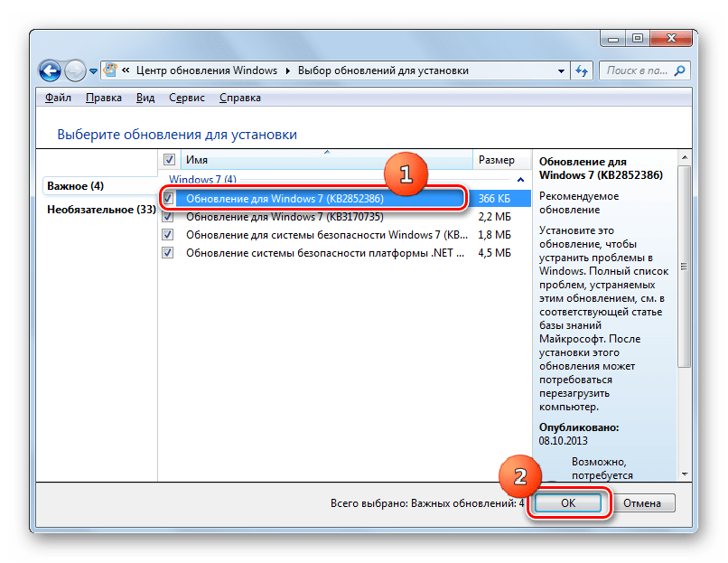
Task: Click 'Выбор обновлений для установки' breadcrumb
Action: pyautogui.click(x=383, y=70)
